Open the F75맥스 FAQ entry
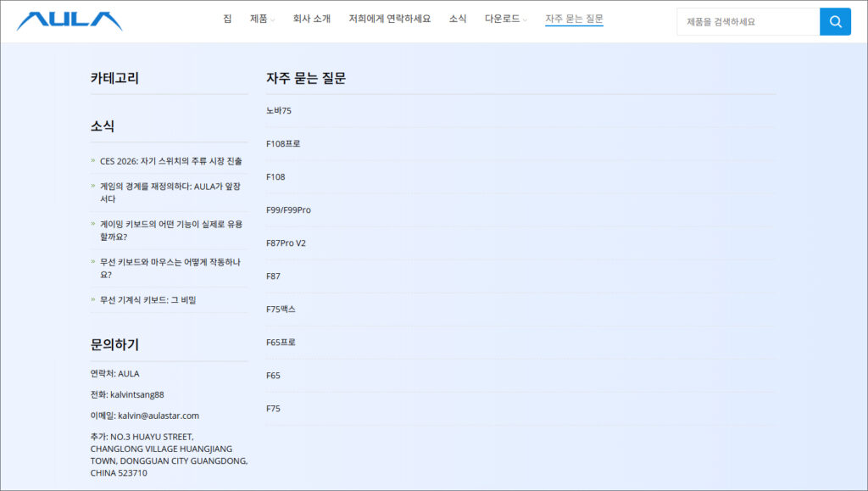This screenshot has width=868, height=491. click(x=281, y=310)
